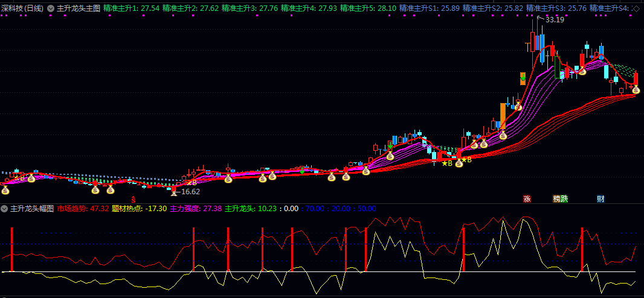Click the blue '财' marker icon
The height and width of the screenshot is (298, 644).
(x=601, y=198)
